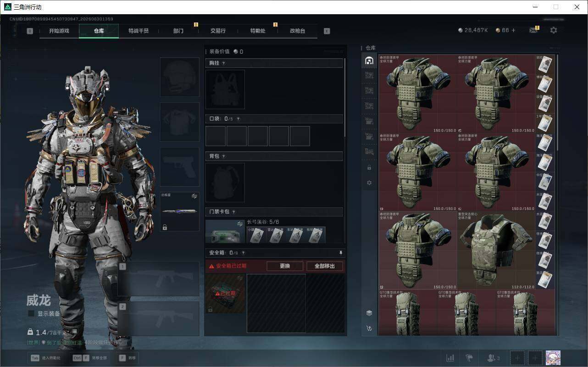This screenshot has width=588, height=367.
Task: Open the 部门 tab
Action: pos(178,31)
